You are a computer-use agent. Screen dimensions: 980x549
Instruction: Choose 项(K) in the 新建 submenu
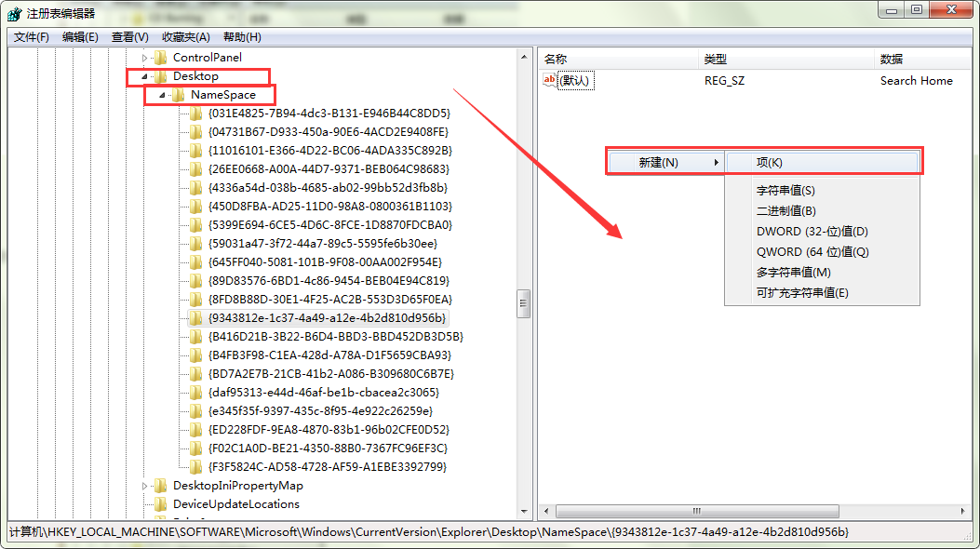(770, 162)
